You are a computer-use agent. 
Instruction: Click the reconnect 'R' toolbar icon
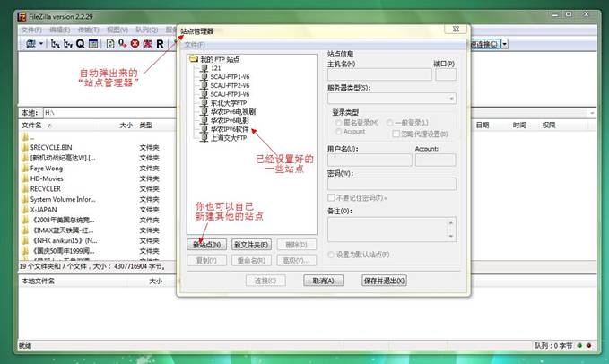point(160,44)
